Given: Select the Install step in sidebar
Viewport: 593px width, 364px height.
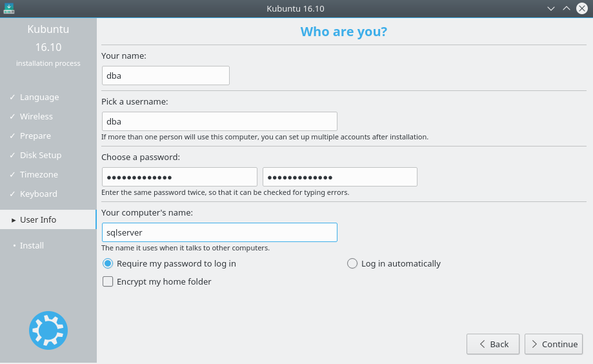Looking at the screenshot, I should (32, 245).
